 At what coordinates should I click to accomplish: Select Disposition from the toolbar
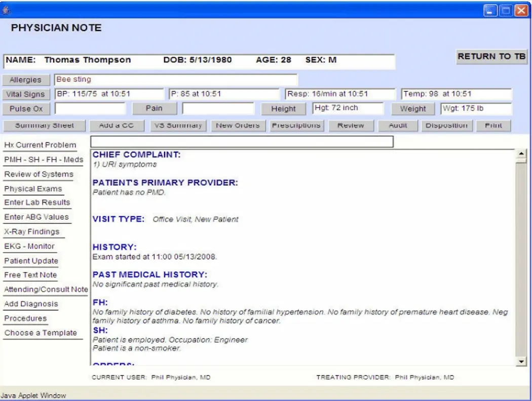point(447,126)
